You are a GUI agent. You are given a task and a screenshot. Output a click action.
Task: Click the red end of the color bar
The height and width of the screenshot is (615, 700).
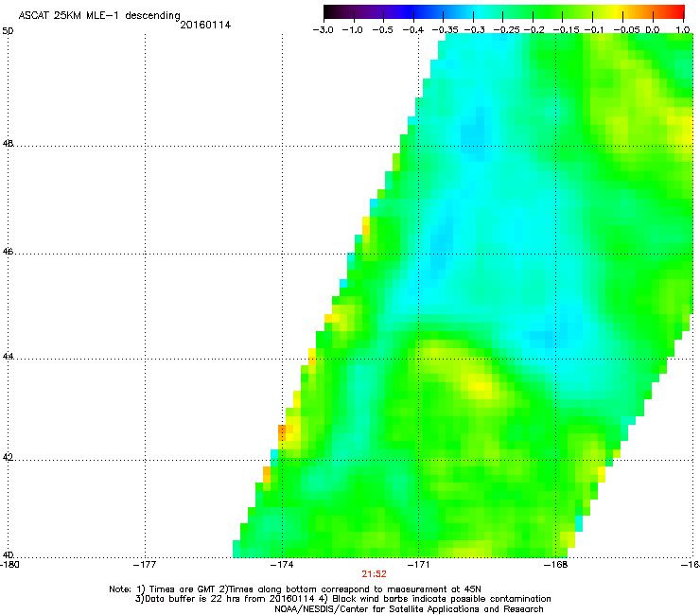click(676, 11)
